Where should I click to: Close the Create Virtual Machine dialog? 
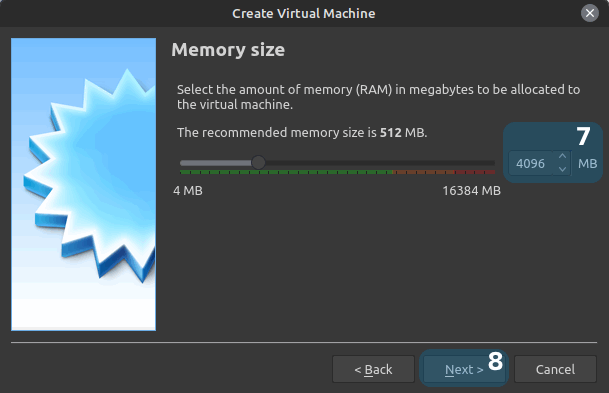click(x=590, y=13)
